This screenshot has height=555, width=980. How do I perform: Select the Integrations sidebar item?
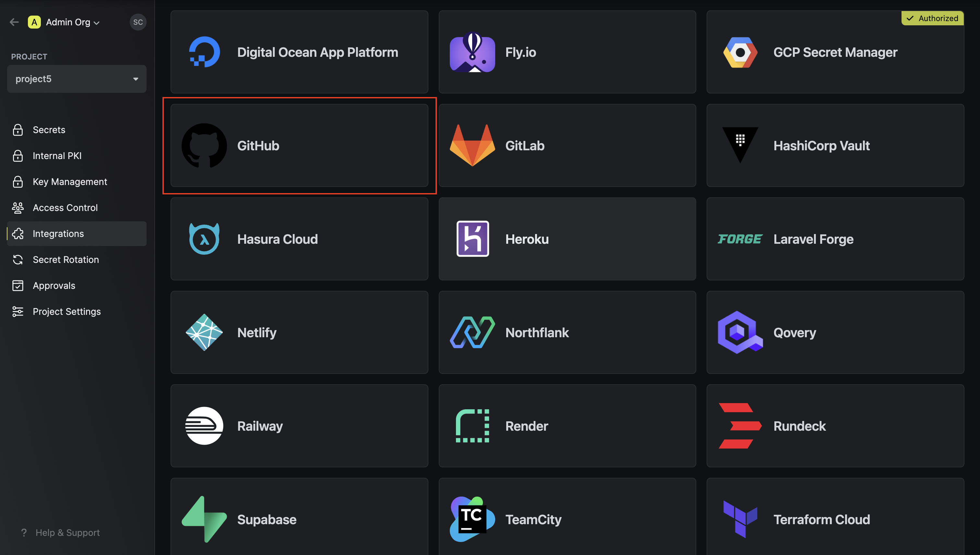pos(77,234)
